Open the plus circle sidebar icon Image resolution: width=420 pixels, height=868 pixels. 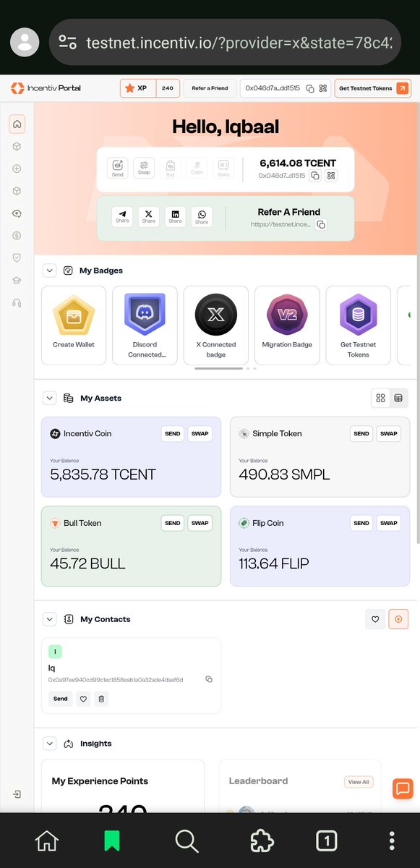pyautogui.click(x=17, y=169)
